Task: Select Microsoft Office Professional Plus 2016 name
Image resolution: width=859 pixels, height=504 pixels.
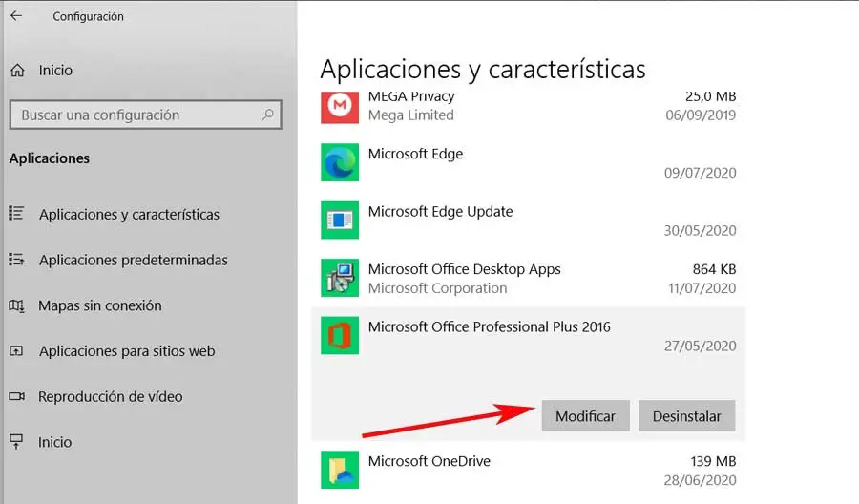Action: point(490,326)
